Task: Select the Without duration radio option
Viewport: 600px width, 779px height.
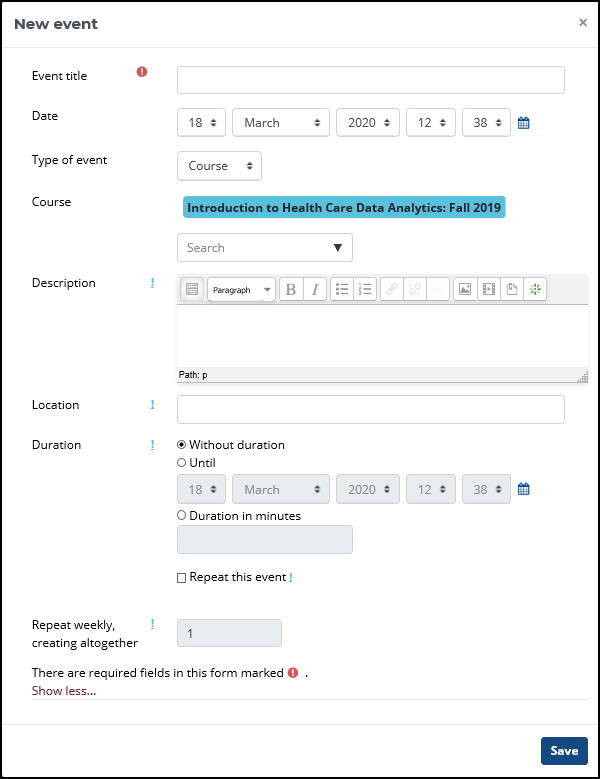Action: (x=182, y=445)
